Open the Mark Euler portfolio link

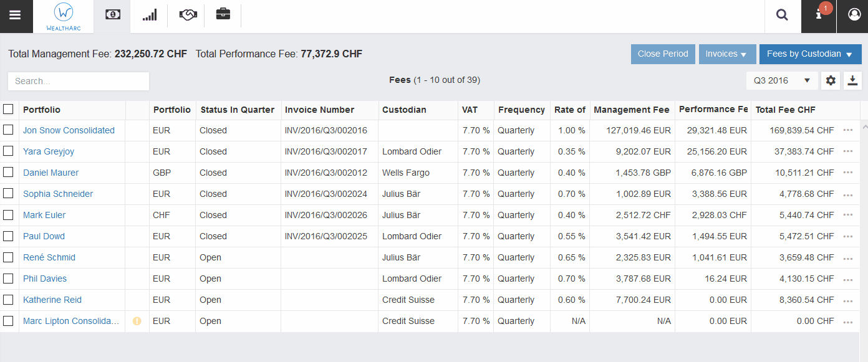[x=44, y=215]
